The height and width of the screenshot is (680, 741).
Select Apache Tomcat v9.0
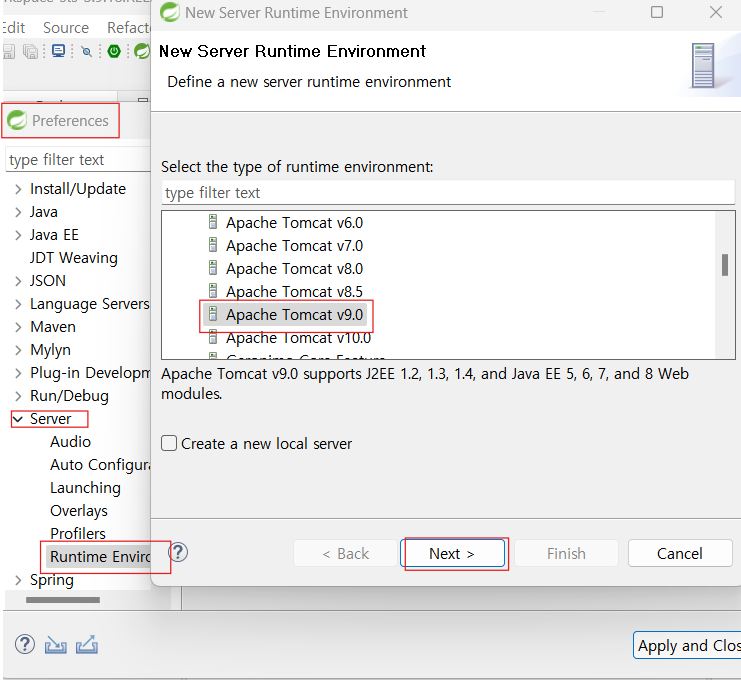[x=294, y=315]
